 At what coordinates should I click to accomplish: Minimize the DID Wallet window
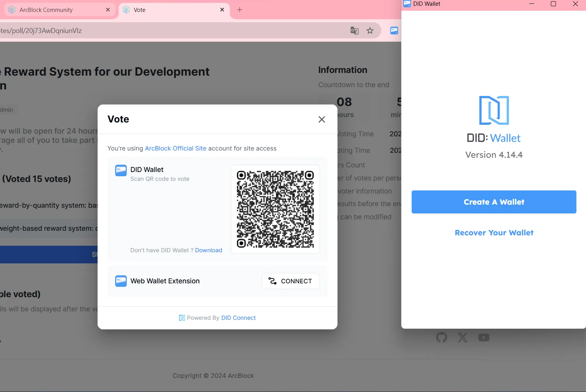click(x=532, y=4)
